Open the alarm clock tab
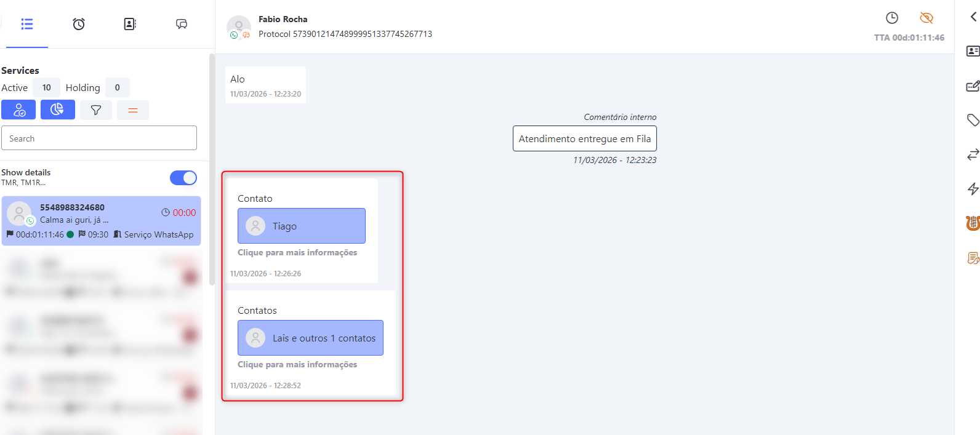Viewport: 980px width, 435px height. point(79,24)
